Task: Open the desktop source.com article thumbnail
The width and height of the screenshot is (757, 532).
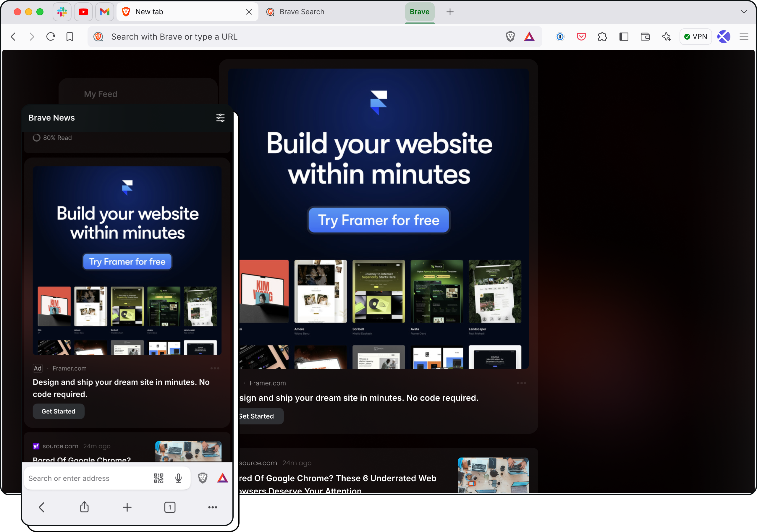Action: (493, 475)
